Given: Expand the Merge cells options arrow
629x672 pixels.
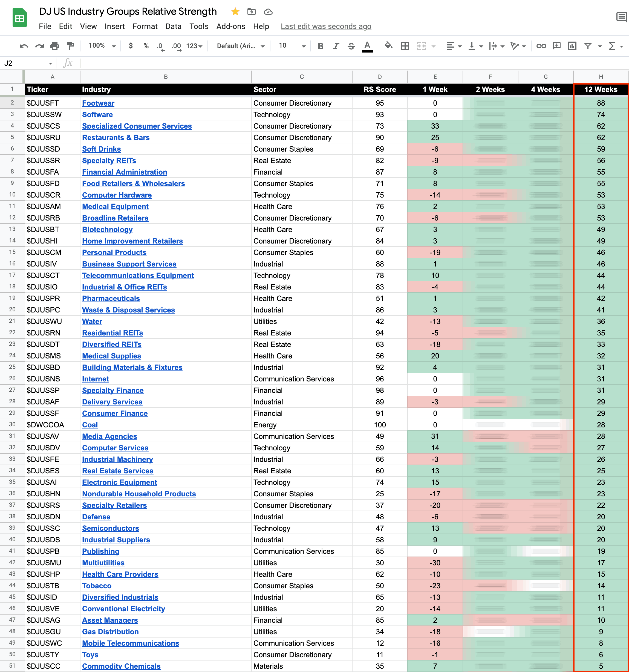Looking at the screenshot, I should [434, 46].
